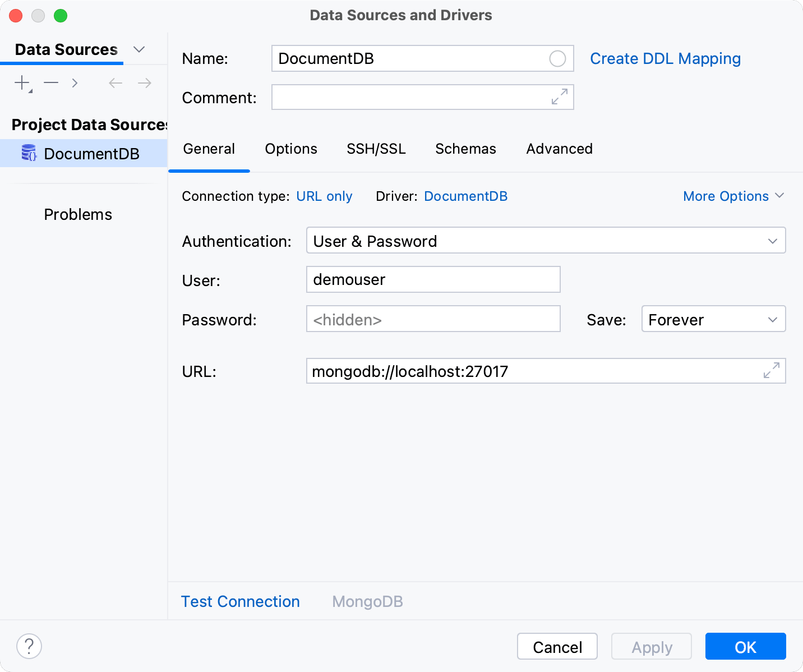Click Test Connection
The image size is (803, 672).
(240, 601)
